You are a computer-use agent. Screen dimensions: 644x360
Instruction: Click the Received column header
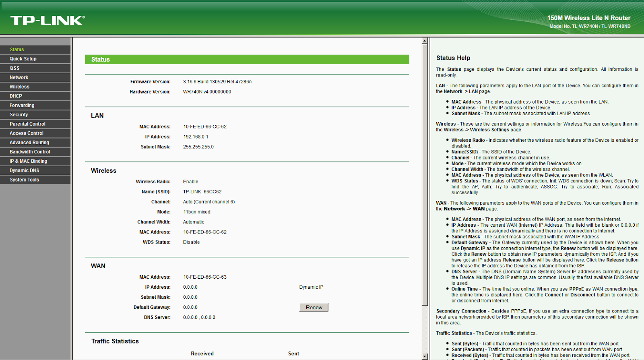pos(202,354)
